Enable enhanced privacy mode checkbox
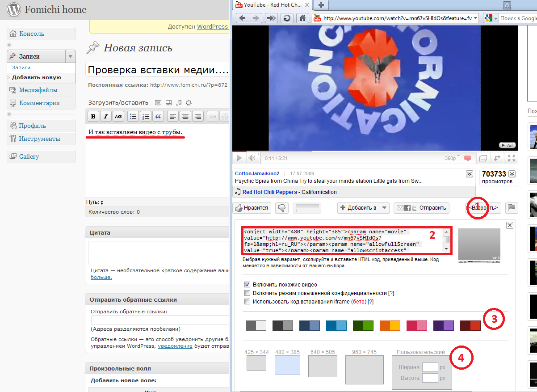 pos(247,293)
